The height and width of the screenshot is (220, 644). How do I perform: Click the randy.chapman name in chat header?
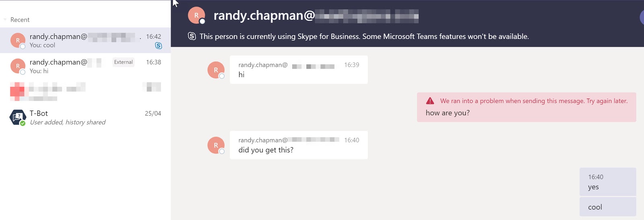264,16
